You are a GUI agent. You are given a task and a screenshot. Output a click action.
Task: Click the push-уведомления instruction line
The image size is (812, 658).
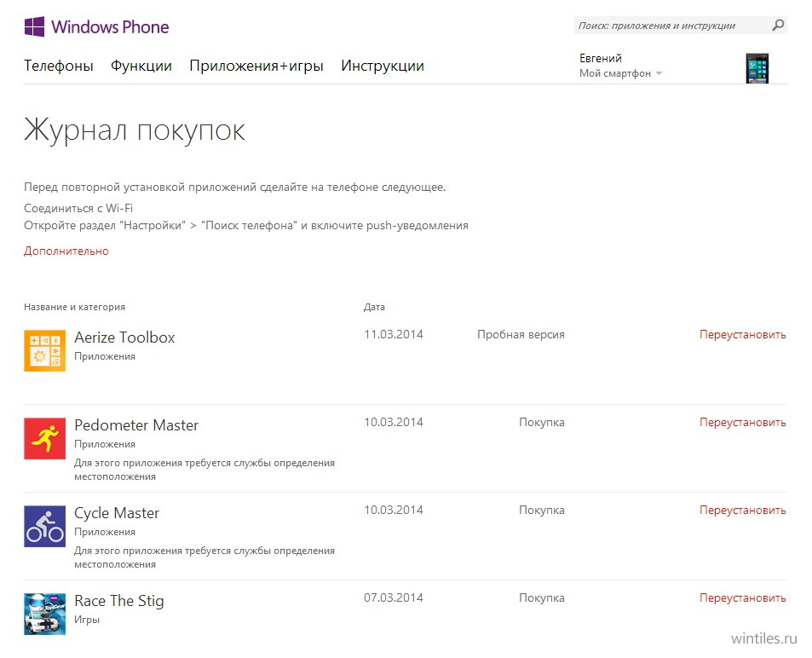coord(246,226)
